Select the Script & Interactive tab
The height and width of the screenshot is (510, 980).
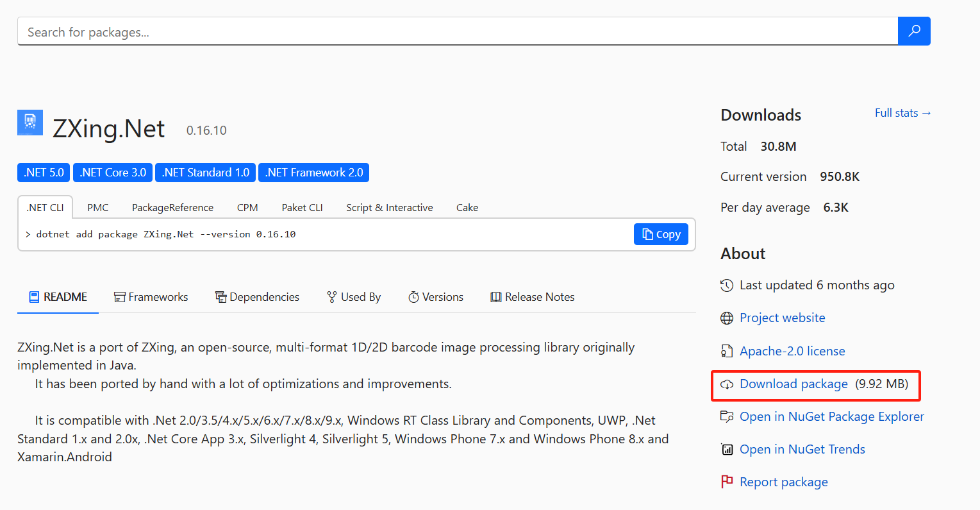pos(390,207)
